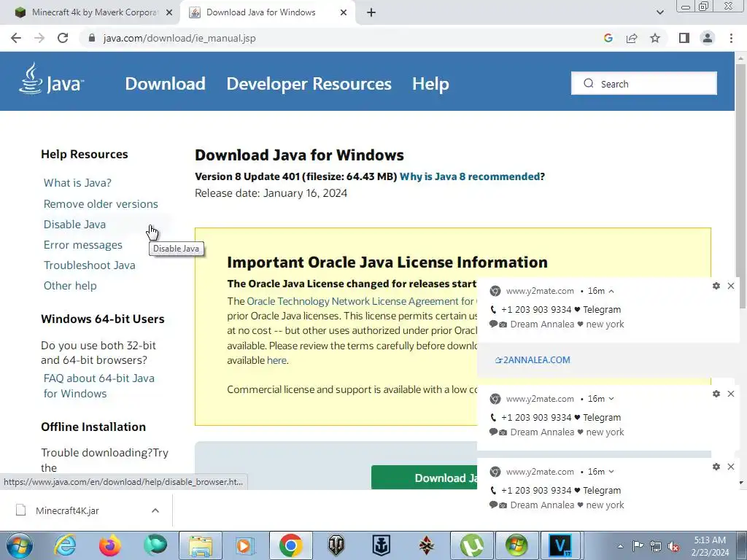Launch Firefox from taskbar

point(109,545)
